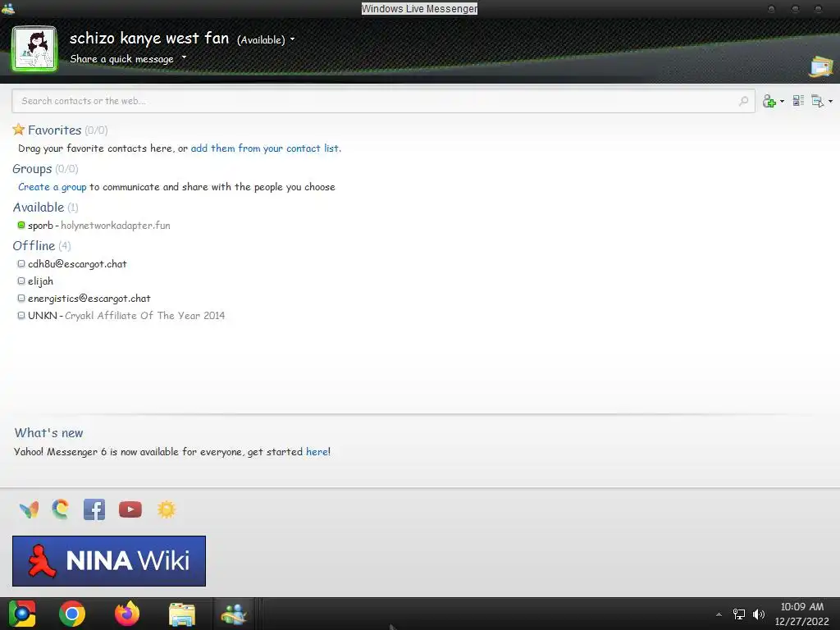Open the email inbox icon in header

(821, 67)
